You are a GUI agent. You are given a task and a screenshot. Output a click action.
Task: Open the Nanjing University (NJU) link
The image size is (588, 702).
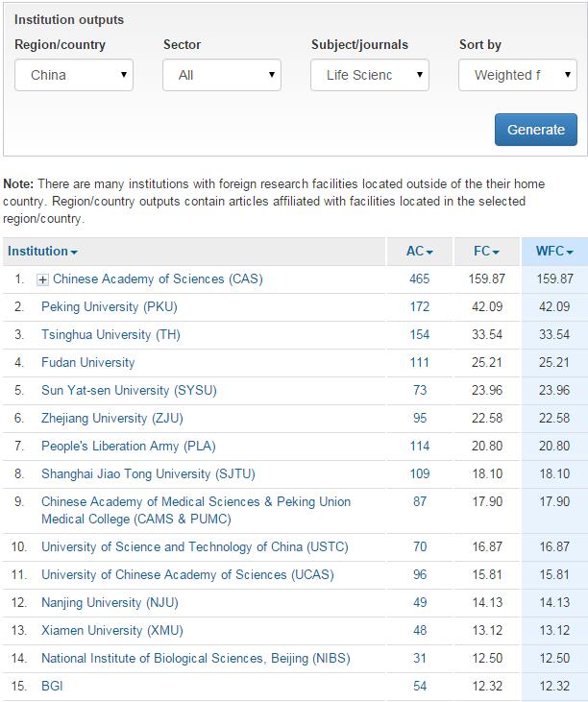[109, 603]
